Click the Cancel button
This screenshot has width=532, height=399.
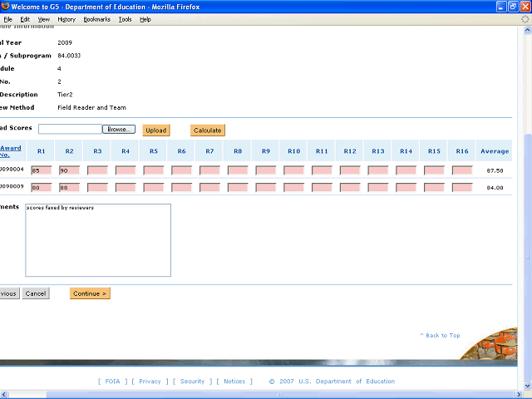(36, 293)
